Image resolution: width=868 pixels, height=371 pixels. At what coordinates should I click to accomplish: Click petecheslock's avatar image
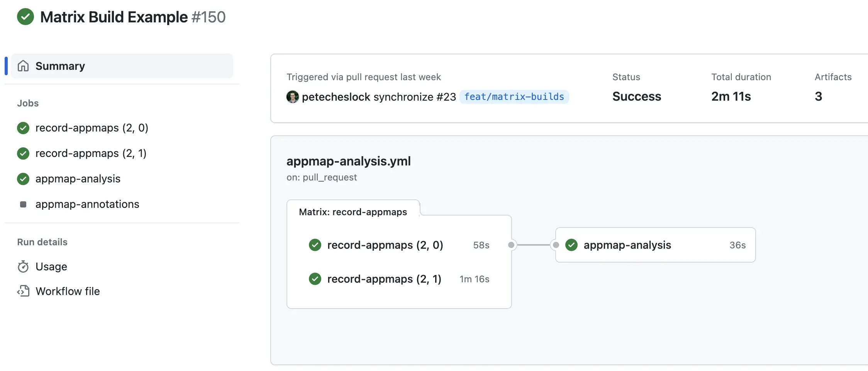point(292,97)
